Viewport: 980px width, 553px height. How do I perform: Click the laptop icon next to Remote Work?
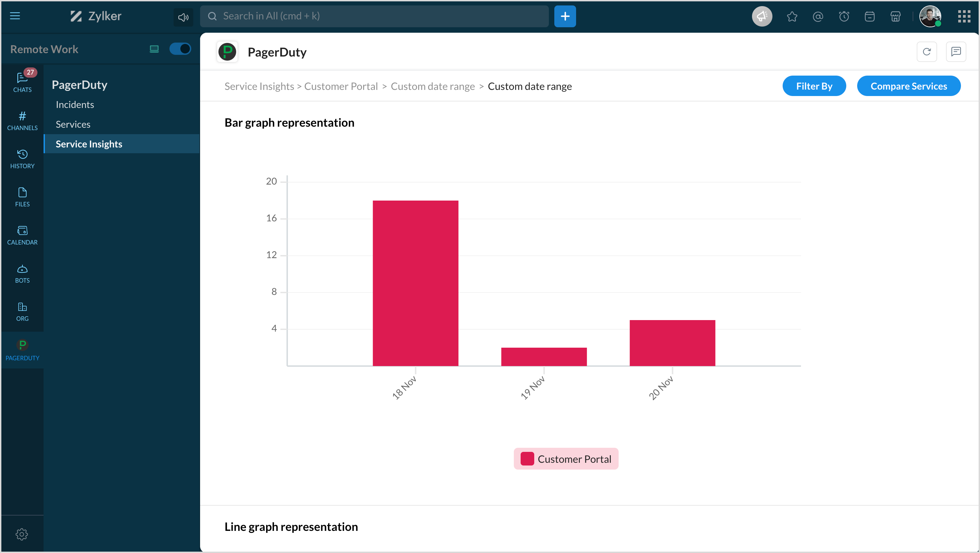pos(154,49)
